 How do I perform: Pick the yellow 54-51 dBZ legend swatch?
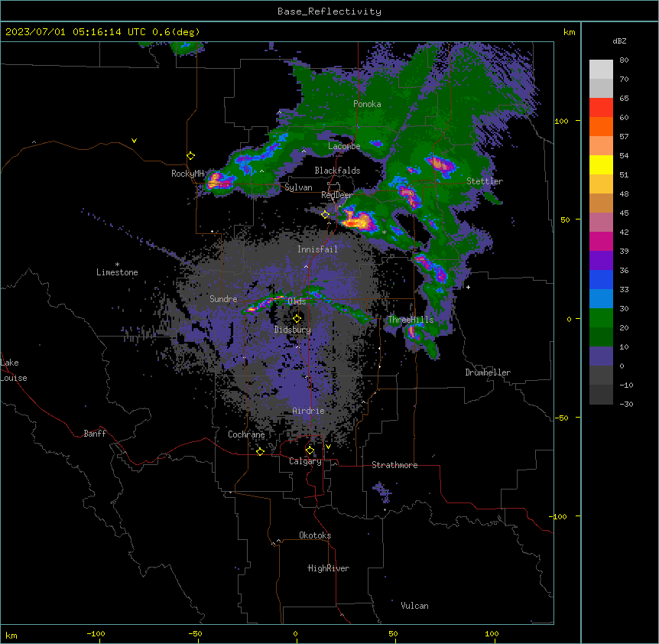click(x=601, y=164)
